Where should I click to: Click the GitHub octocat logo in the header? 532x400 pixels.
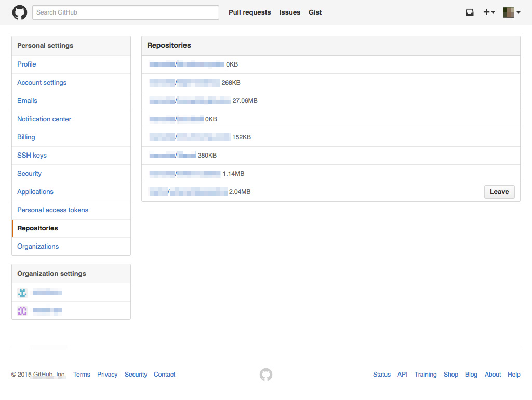20,12
